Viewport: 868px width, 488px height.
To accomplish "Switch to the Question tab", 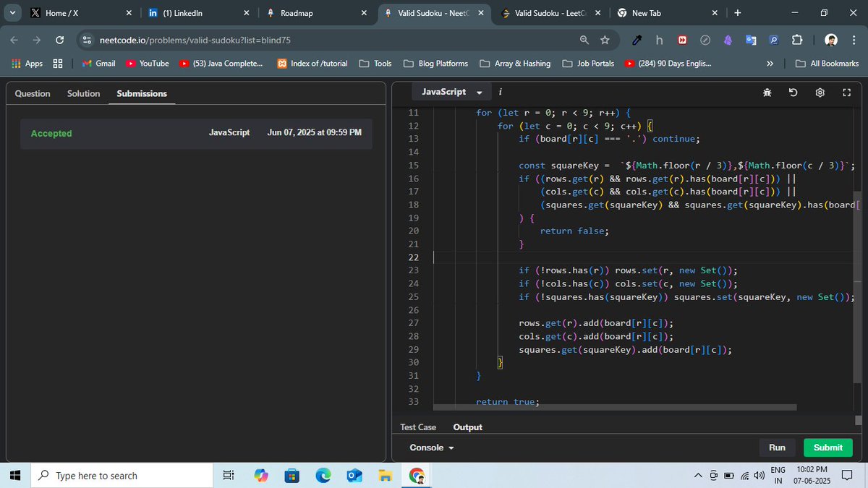I will 33,93.
